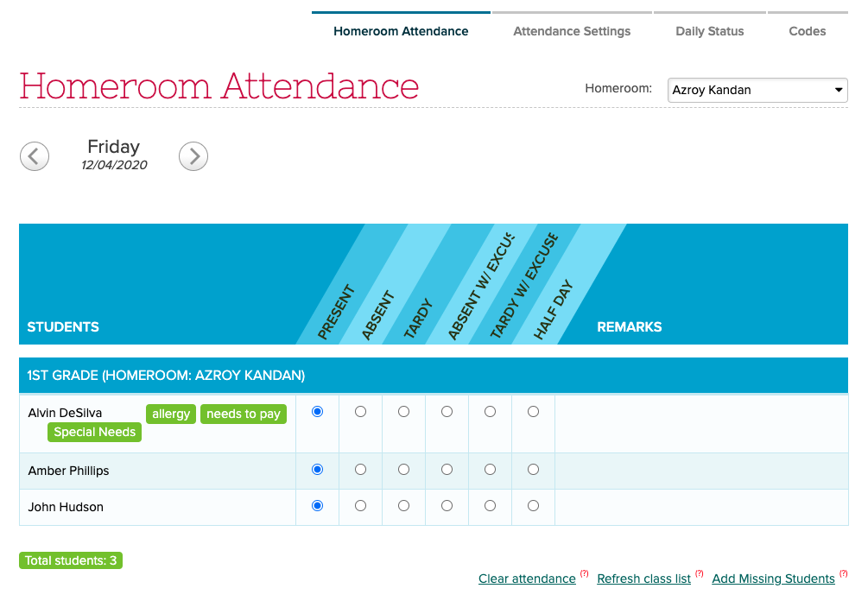
Task: Mark Amber Phillips as Tardy
Action: [403, 470]
